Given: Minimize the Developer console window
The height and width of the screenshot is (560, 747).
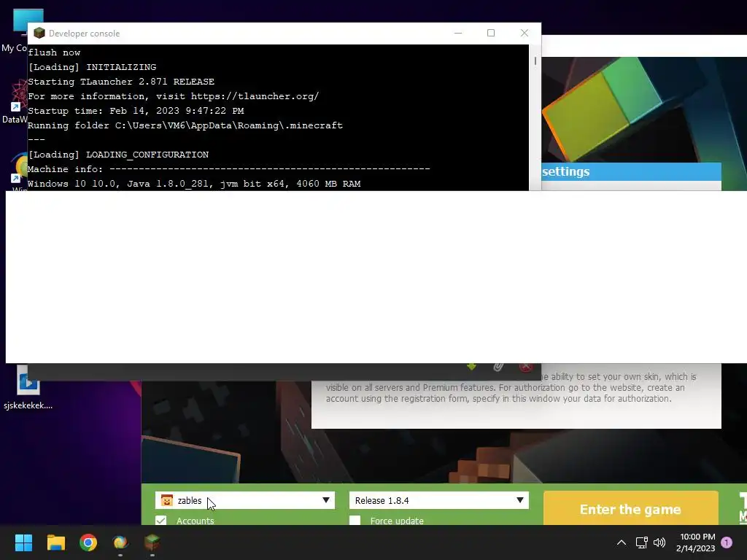Looking at the screenshot, I should 458,33.
